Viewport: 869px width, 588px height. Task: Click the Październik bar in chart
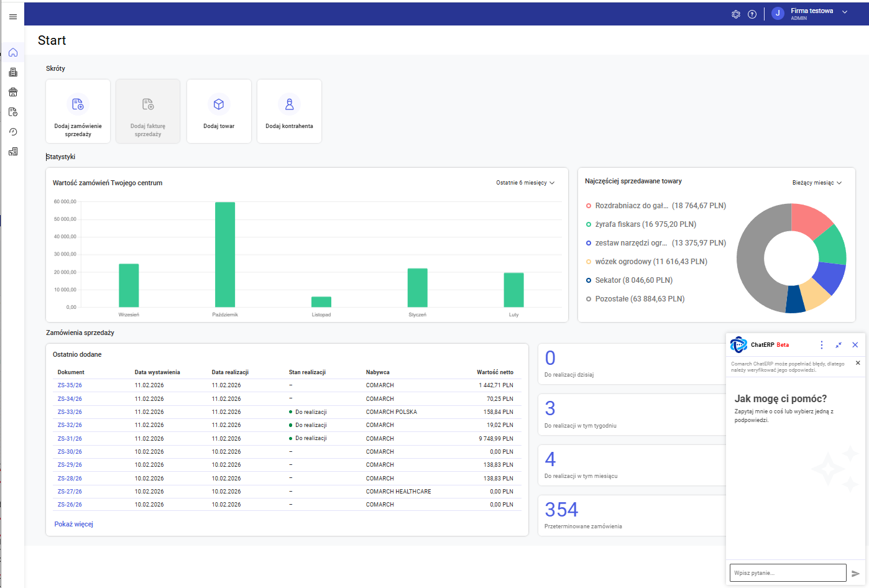(225, 254)
